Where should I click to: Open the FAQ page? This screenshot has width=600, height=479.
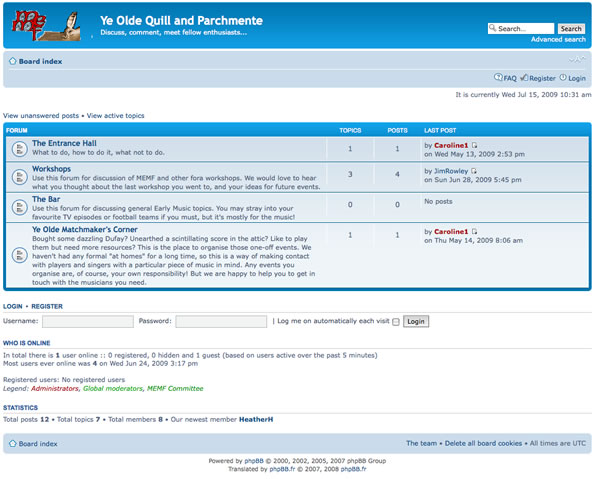(510, 78)
